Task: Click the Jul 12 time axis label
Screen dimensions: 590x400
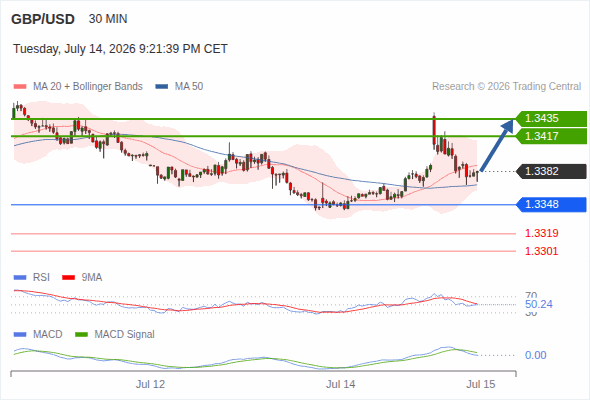Action: pos(150,384)
